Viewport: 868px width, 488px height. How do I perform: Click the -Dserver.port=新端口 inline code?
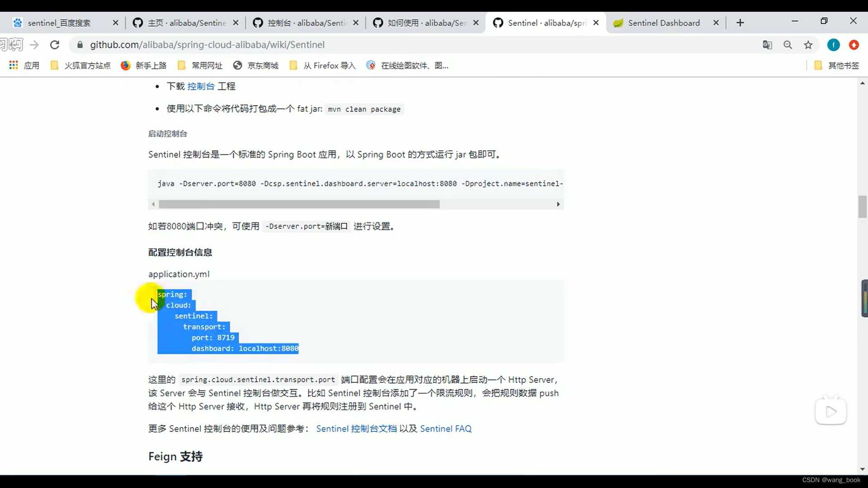(307, 226)
